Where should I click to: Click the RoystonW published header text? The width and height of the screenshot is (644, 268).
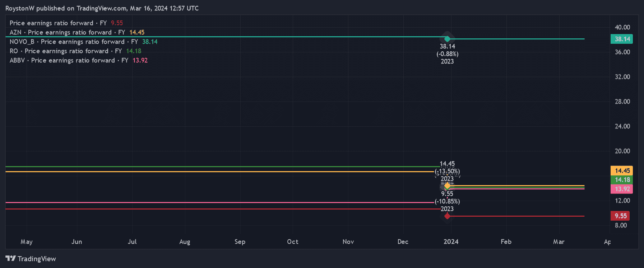[102, 8]
